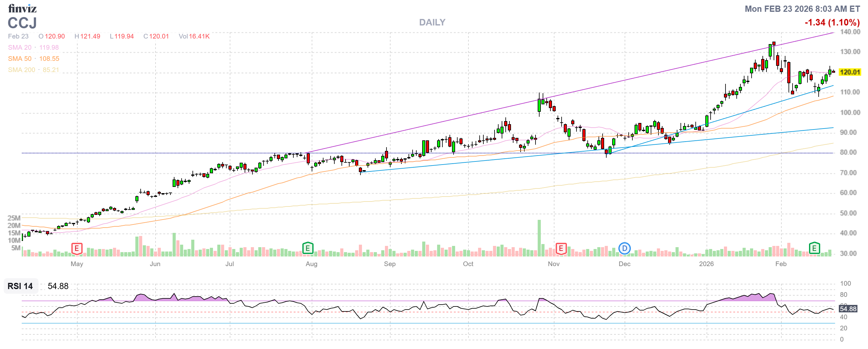Image resolution: width=868 pixels, height=349 pixels.
Task: Click the 54.88 RSI value tag on axis
Action: click(x=848, y=309)
